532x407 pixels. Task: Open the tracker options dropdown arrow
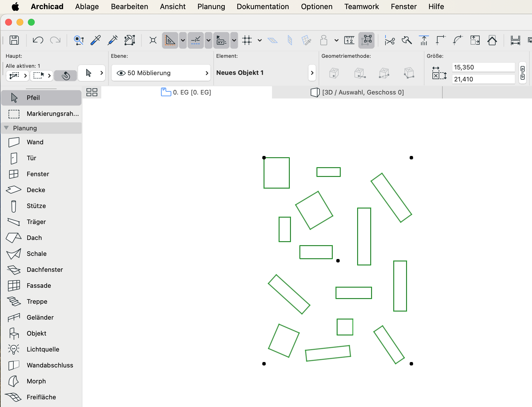(234, 40)
